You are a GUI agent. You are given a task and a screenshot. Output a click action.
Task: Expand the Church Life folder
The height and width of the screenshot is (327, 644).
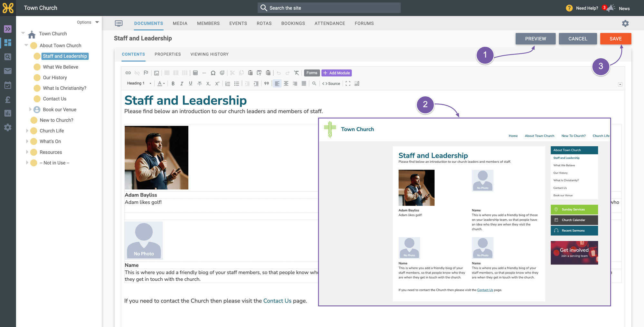[x=27, y=130]
